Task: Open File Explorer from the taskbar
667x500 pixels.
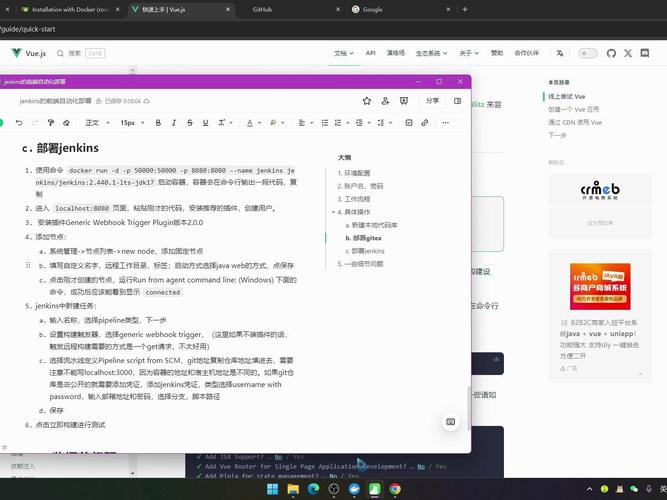Action: pyautogui.click(x=293, y=489)
